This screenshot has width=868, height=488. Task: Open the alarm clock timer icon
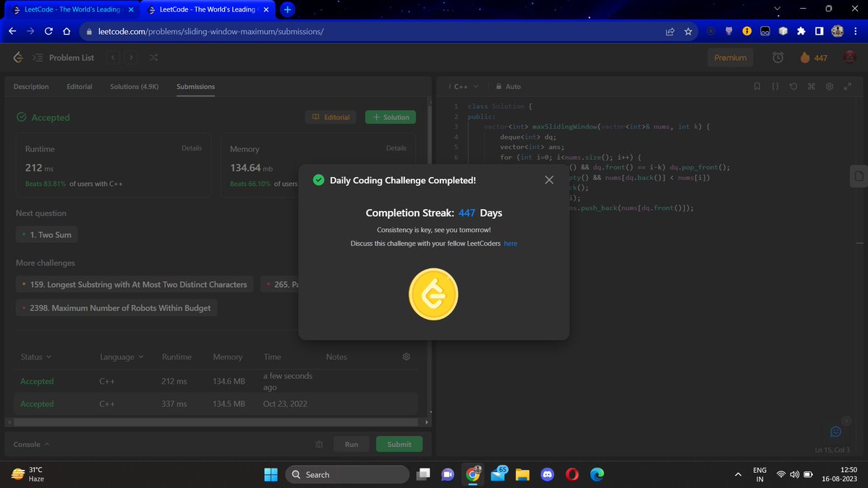coord(778,58)
